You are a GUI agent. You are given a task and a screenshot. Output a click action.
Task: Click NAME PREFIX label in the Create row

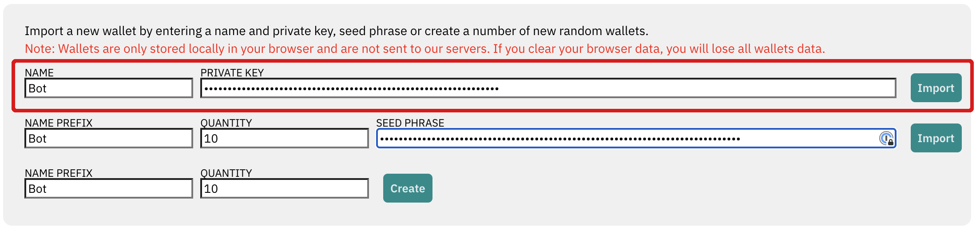[x=59, y=173]
